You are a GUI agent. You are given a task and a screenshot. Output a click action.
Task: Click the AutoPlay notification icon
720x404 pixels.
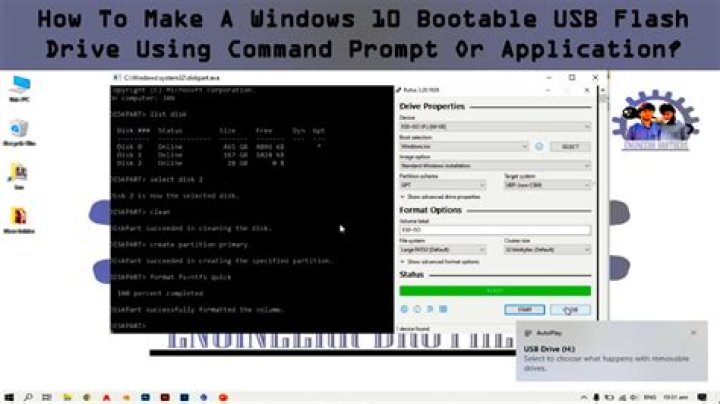coord(528,333)
